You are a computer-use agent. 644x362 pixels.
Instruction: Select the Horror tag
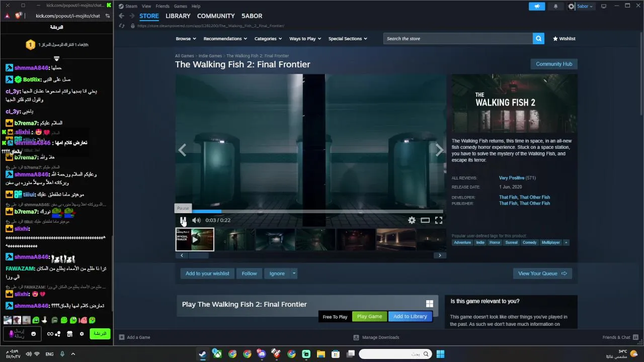tap(495, 242)
